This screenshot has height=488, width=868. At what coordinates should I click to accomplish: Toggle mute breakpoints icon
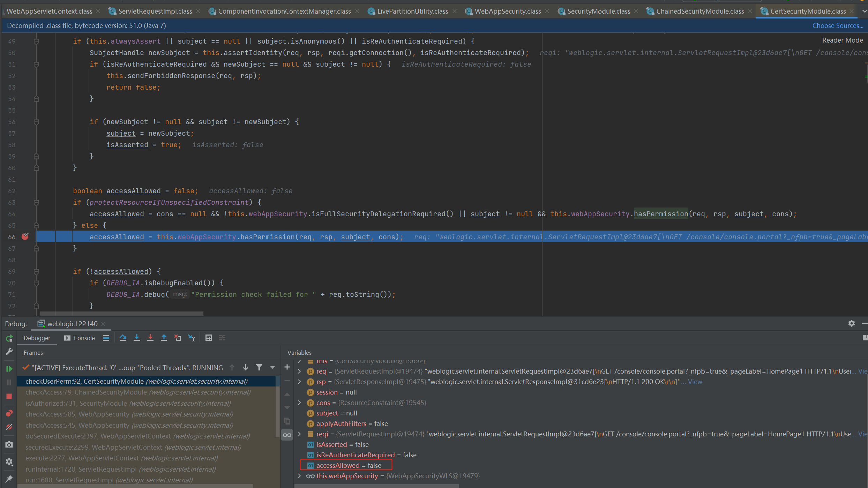pos(9,427)
